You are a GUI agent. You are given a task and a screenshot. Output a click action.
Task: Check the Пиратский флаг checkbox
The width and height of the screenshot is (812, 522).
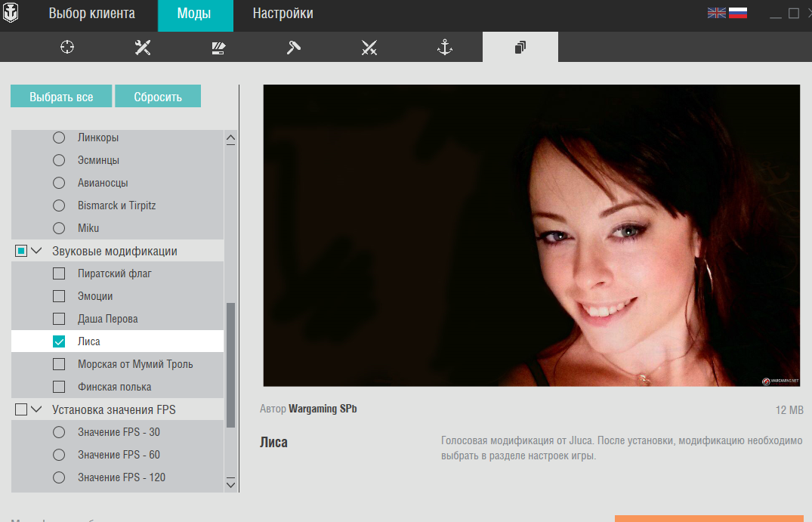[59, 273]
